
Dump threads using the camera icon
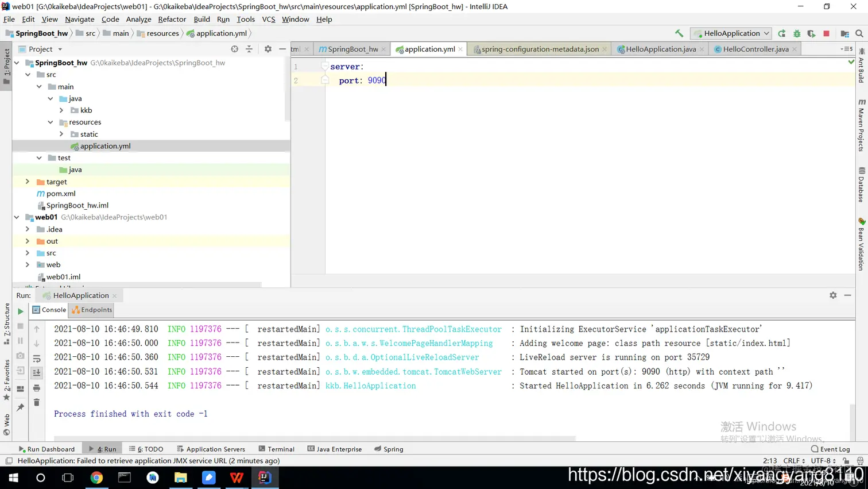coord(20,356)
